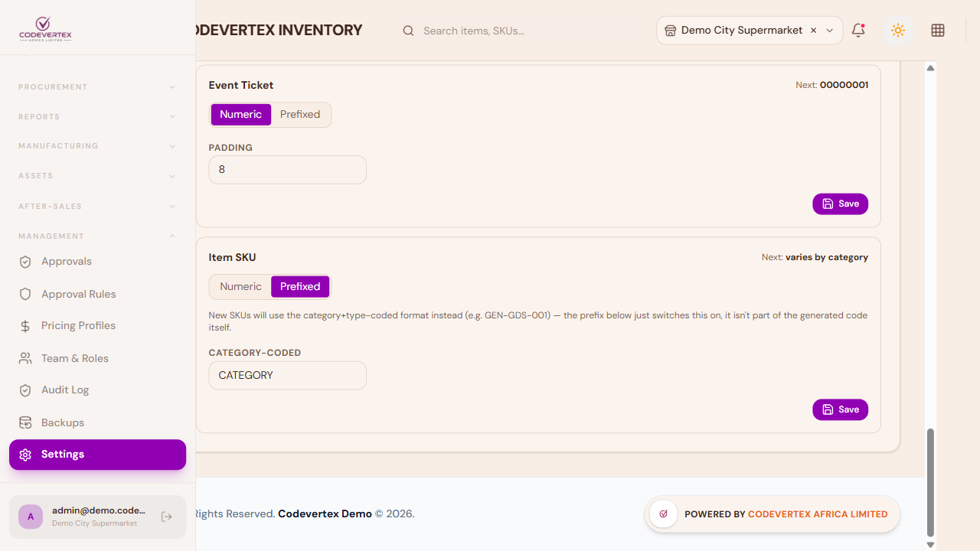Image resolution: width=980 pixels, height=551 pixels.
Task: Open the notifications bell
Action: (x=858, y=31)
